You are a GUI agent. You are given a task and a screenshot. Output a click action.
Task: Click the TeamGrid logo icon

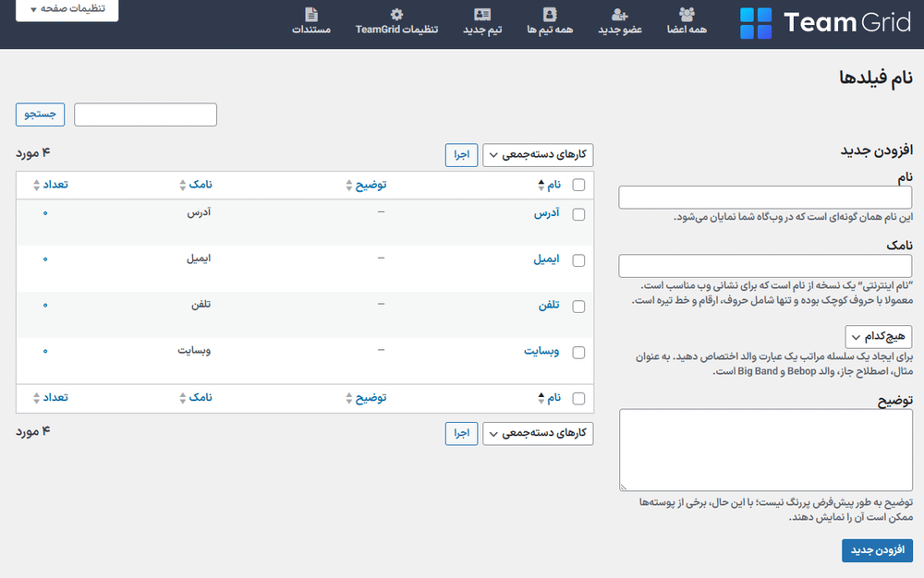click(x=755, y=23)
